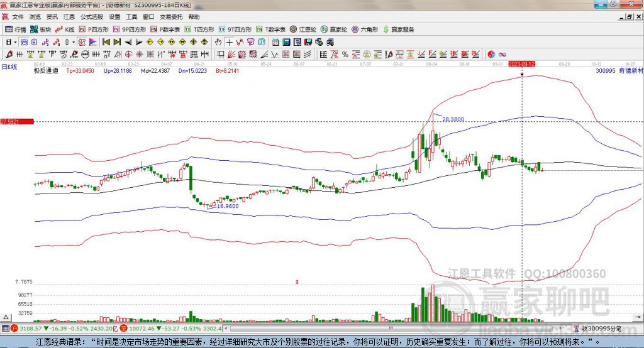Click the 300995 奇德新材 stock label

619,70
